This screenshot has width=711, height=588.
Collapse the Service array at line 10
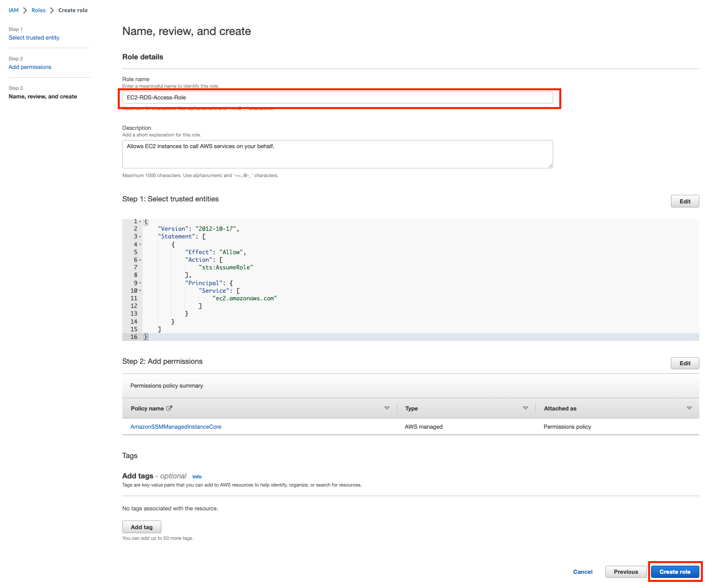click(x=140, y=291)
